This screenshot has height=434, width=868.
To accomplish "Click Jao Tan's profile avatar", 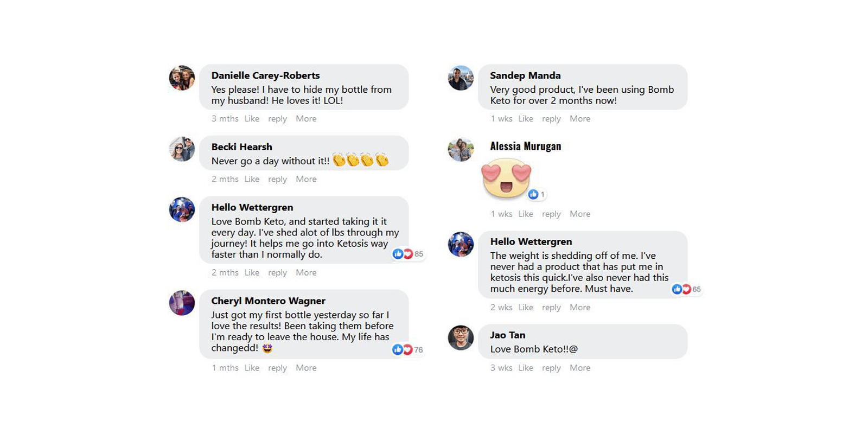I will (461, 337).
